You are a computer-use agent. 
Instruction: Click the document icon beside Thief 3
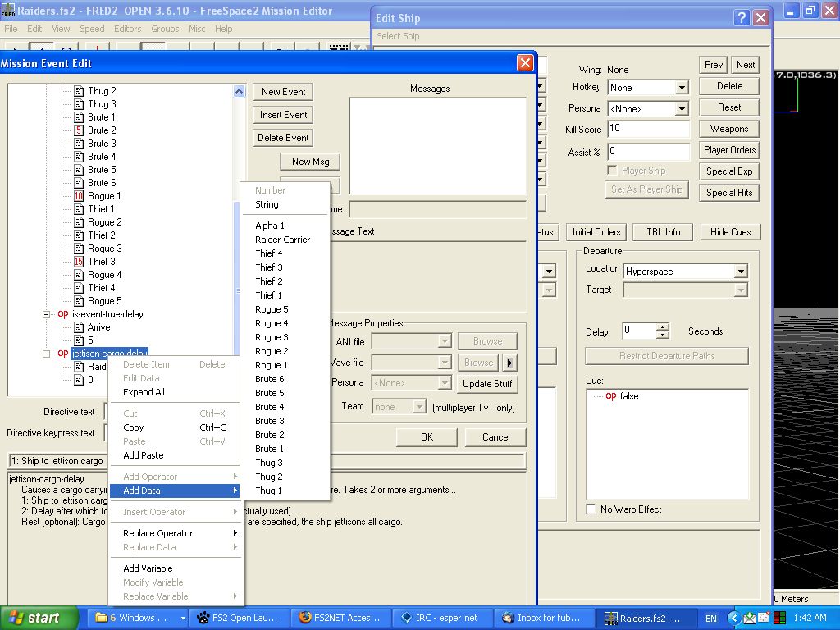pos(79,262)
